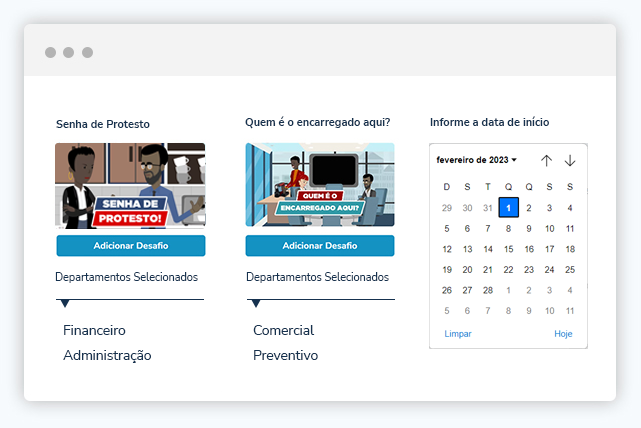Click the third gray window dot

click(x=87, y=52)
